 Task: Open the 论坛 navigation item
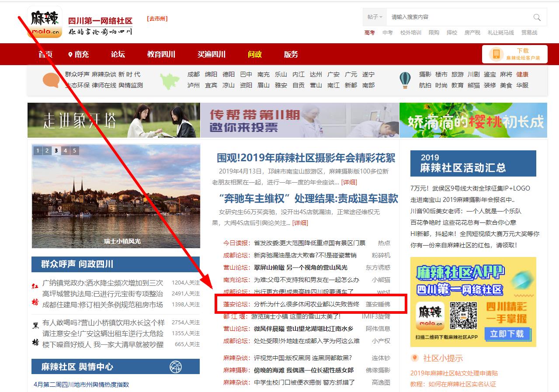pyautogui.click(x=118, y=54)
